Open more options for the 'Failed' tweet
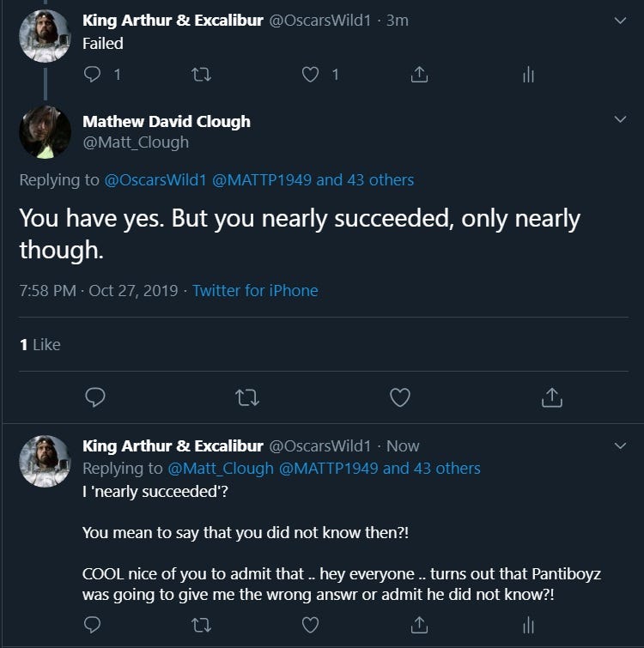Image resolution: width=644 pixels, height=648 pixels. tap(620, 21)
